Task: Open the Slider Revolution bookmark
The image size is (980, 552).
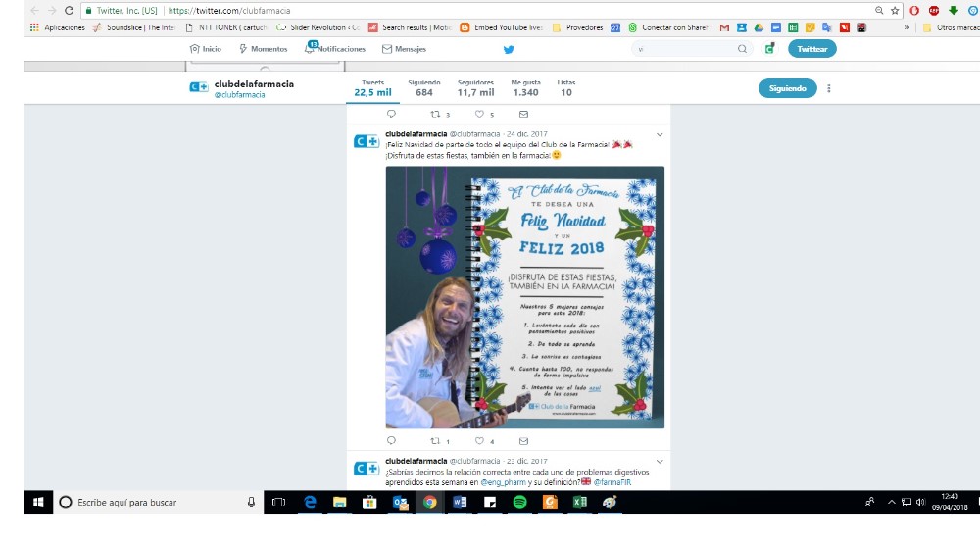Action: 318,27
